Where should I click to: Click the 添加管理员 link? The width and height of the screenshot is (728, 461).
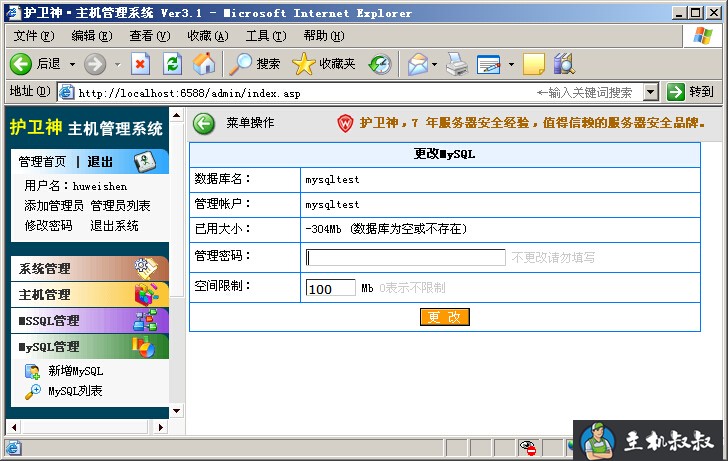click(54, 206)
